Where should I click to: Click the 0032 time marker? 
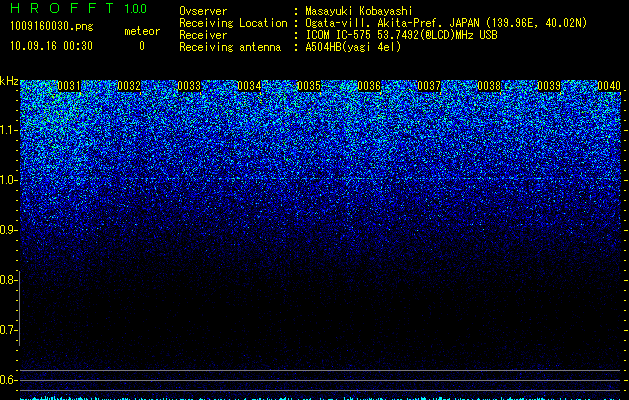[129, 86]
